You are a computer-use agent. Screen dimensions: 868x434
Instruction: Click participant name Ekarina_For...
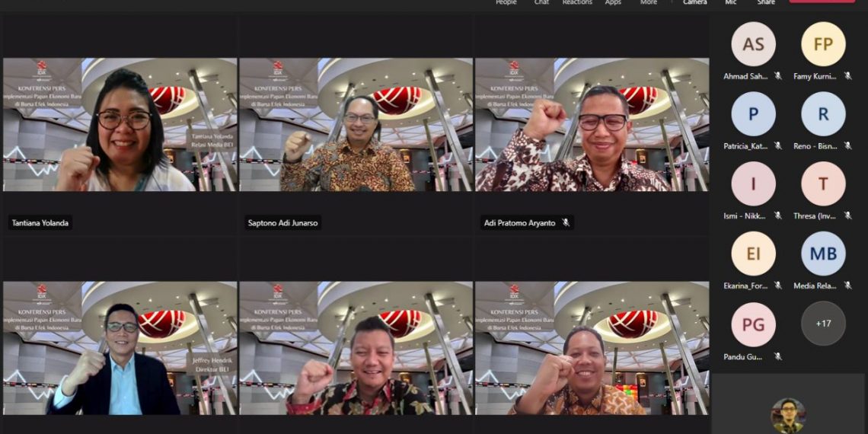pos(745,286)
